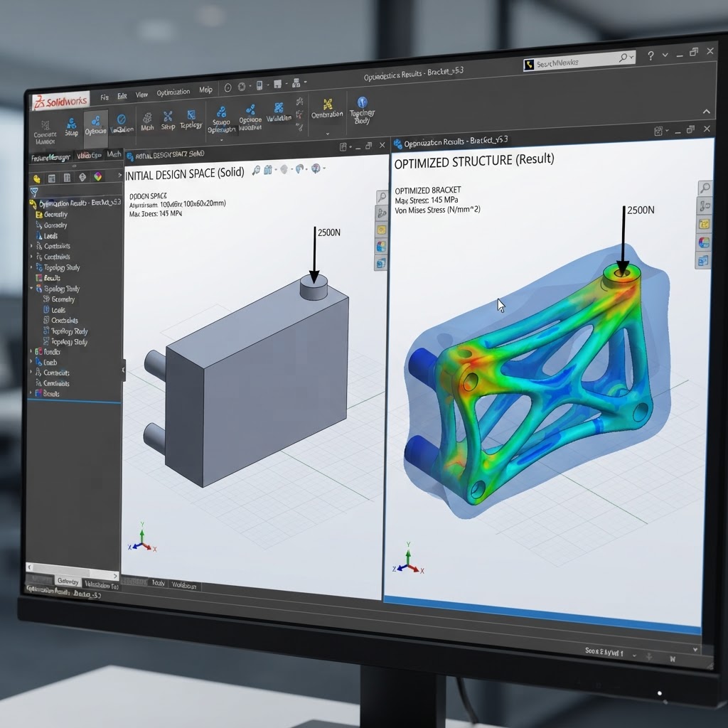Screen dimensions: 728x728
Task: Click zoom icon beside Initial Design Space heading
Action: tap(256, 171)
